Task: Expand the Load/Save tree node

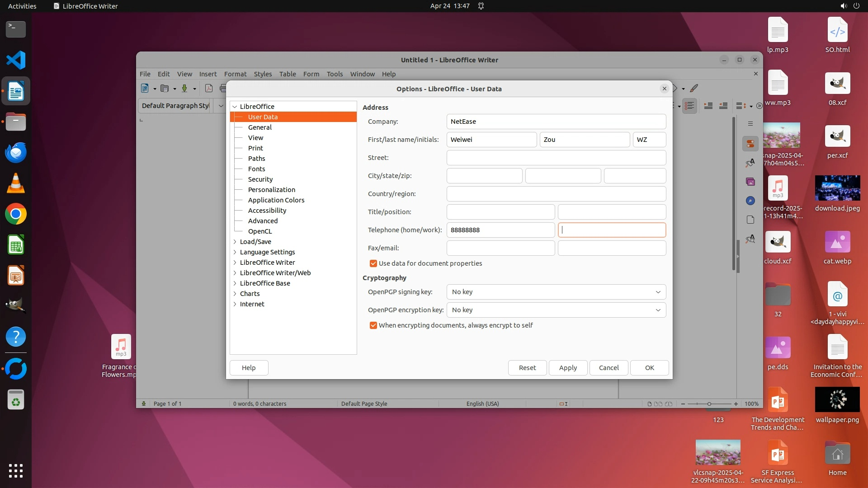Action: (235, 242)
